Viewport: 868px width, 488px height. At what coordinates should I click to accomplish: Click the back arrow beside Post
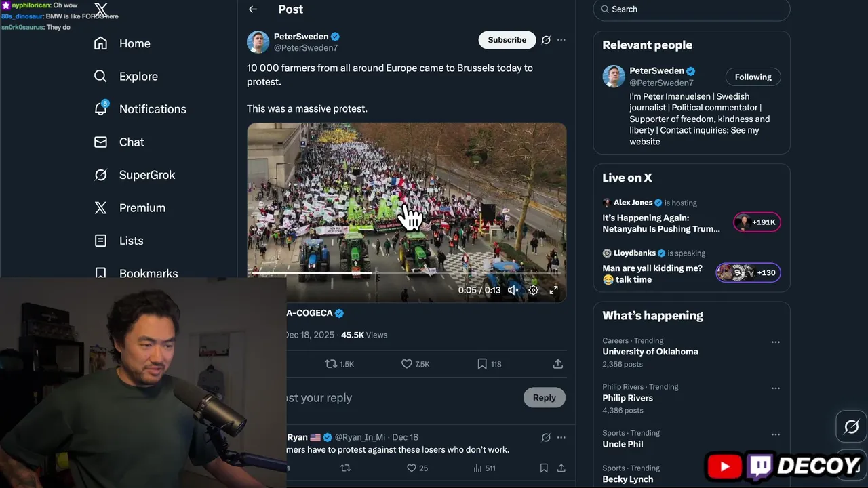tap(252, 9)
